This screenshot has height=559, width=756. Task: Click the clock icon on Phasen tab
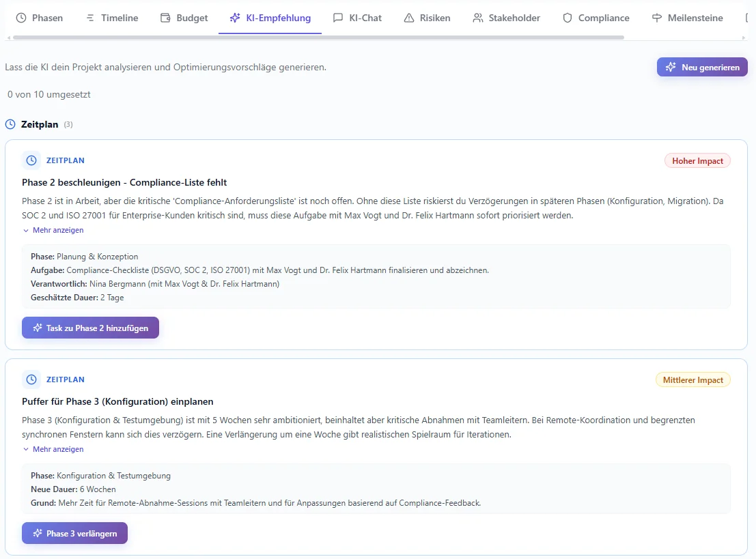tap(21, 18)
